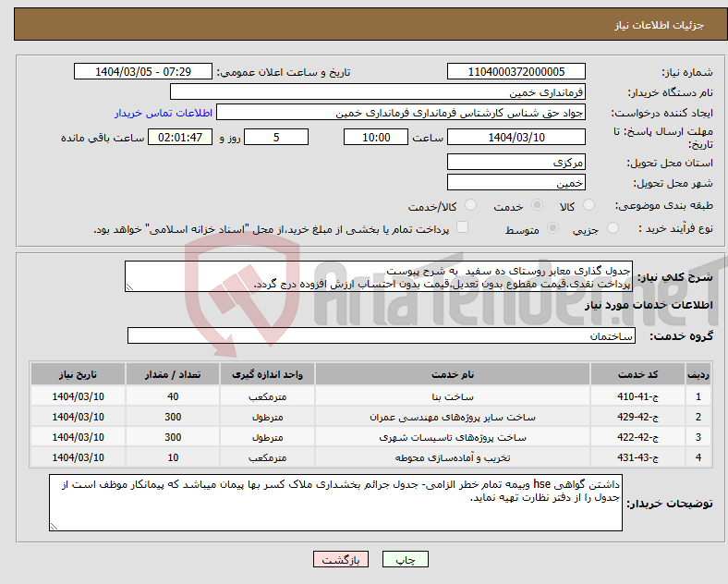Click quantity 40 in ساخت بنا row

[x=173, y=397]
